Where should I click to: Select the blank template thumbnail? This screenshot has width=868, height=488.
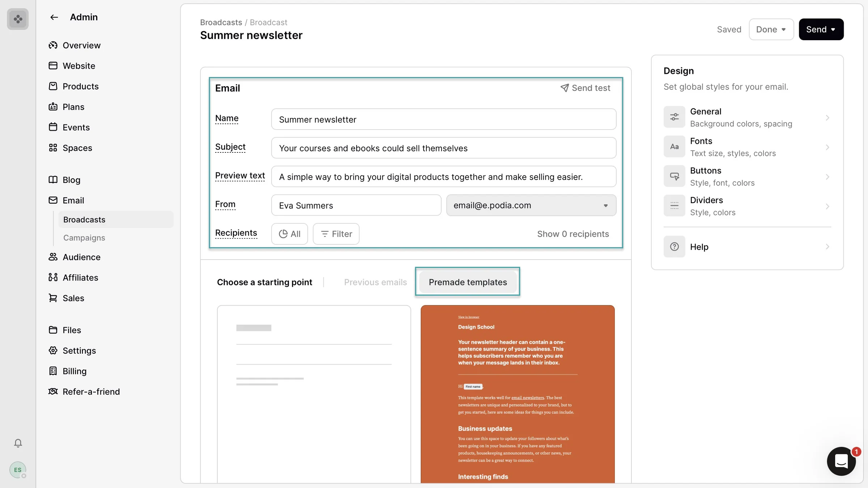point(314,394)
